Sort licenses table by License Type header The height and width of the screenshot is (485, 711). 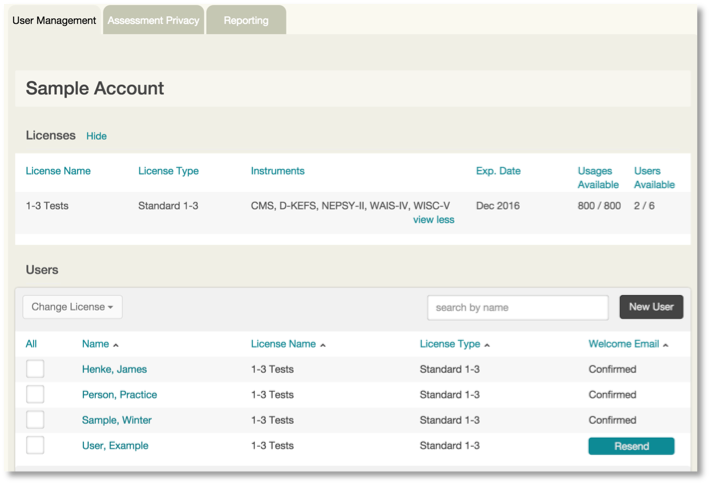click(x=168, y=171)
